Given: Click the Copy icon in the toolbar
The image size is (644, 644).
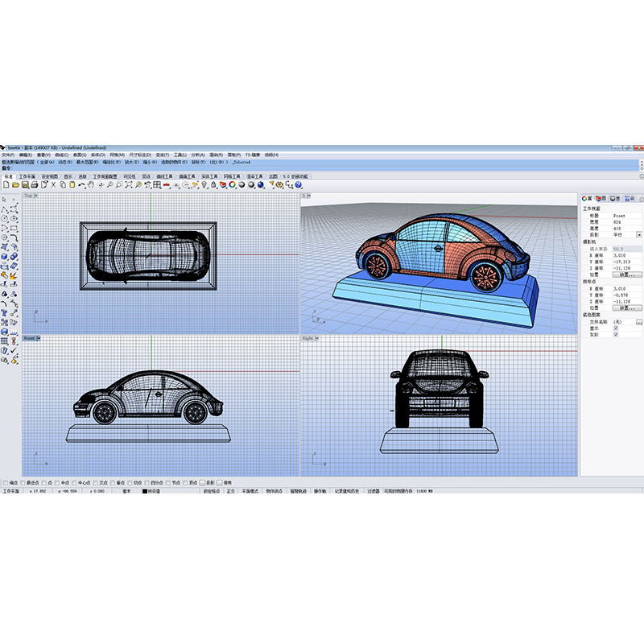Looking at the screenshot, I should click(63, 185).
